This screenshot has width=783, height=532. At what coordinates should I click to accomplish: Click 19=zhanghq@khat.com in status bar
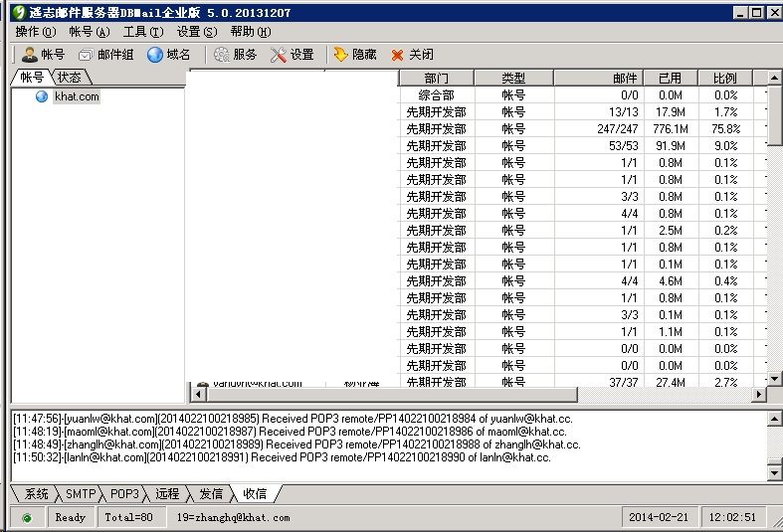click(x=233, y=517)
